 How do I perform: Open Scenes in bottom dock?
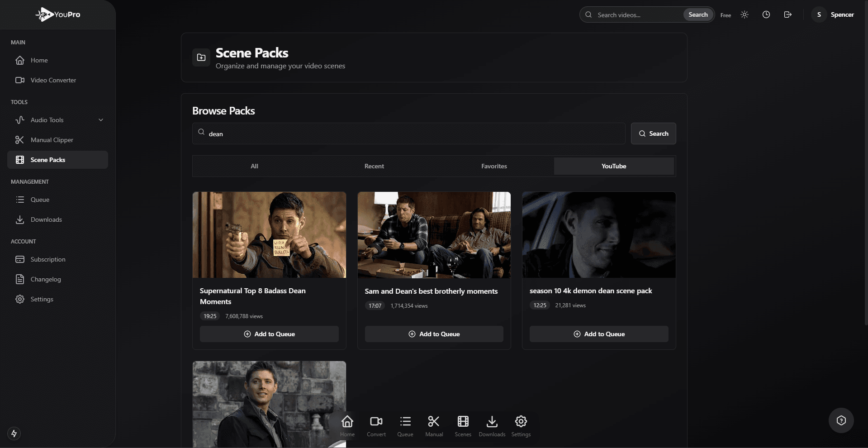(x=463, y=426)
